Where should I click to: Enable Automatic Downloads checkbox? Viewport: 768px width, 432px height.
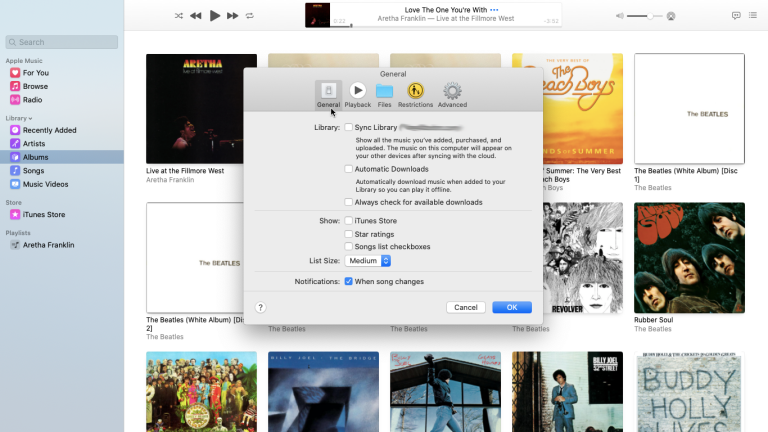click(348, 169)
